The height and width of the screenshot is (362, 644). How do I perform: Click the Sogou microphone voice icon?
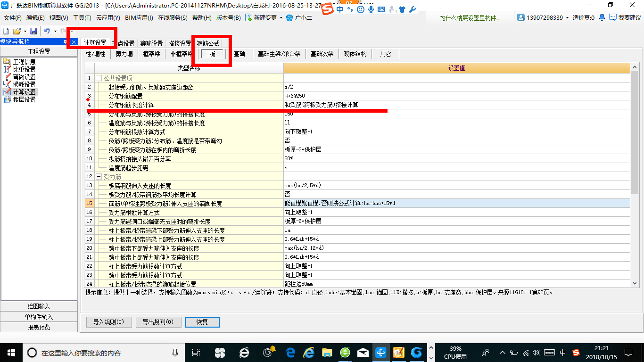pos(371,9)
